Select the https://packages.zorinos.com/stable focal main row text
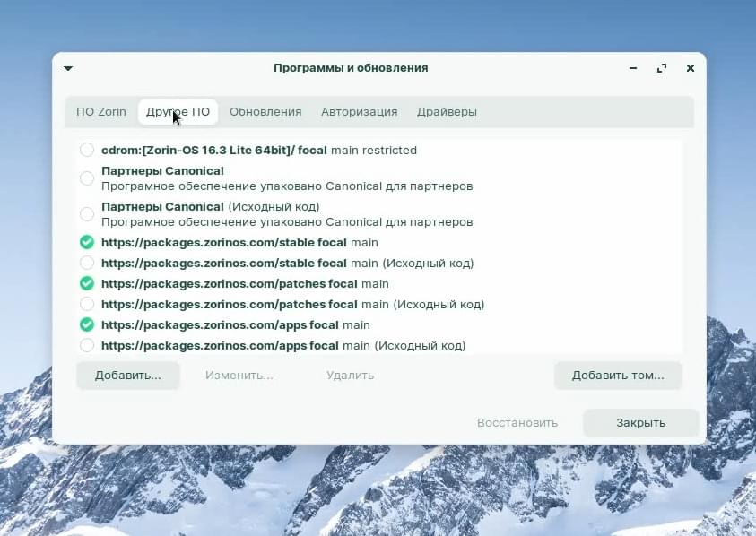Screen dimensions: 756x536 (239, 242)
